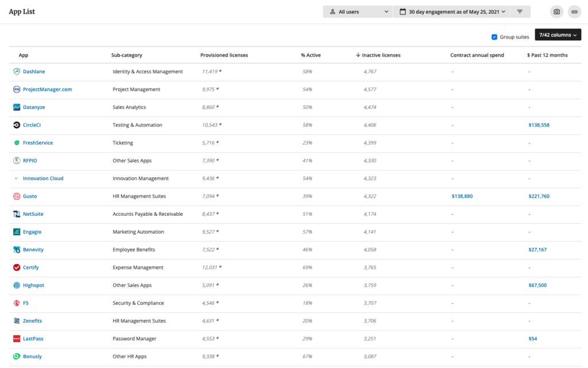Click the Dashlane app icon
This screenshot has height=368, width=588.
click(x=17, y=72)
